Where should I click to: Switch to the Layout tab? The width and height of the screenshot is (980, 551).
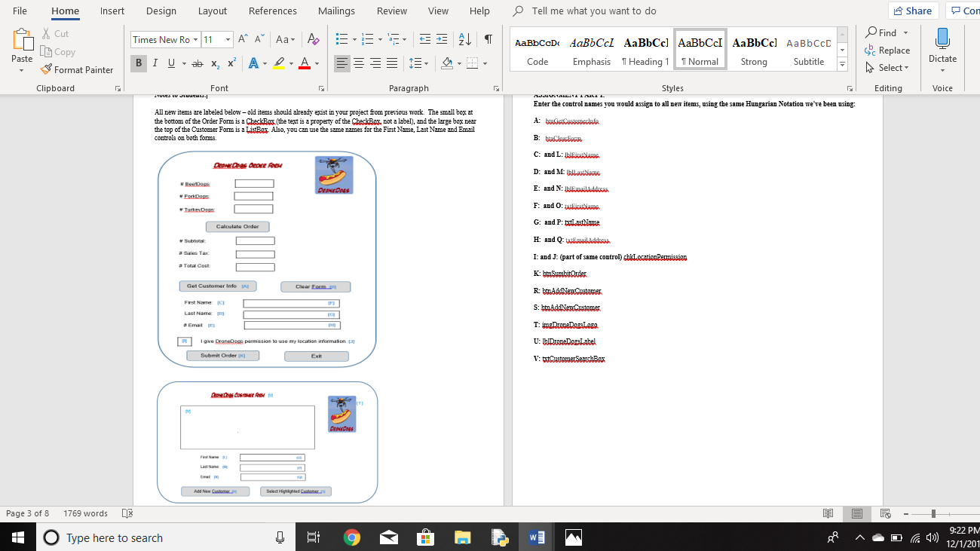tap(213, 11)
